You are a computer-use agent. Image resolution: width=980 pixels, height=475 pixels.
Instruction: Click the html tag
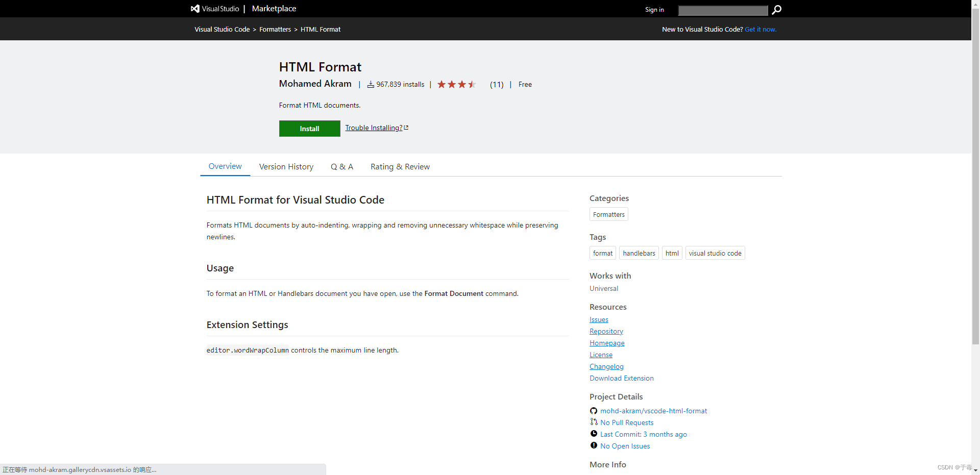click(672, 253)
